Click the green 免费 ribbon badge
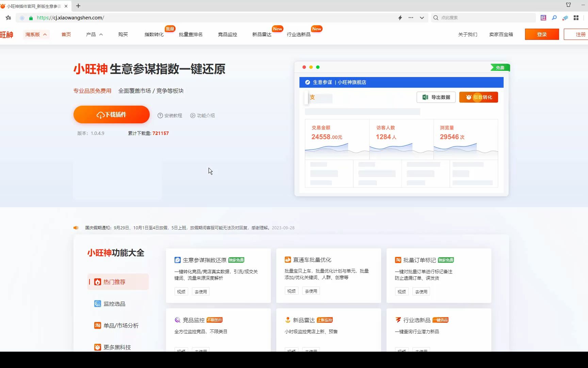This screenshot has width=588, height=368. point(500,67)
